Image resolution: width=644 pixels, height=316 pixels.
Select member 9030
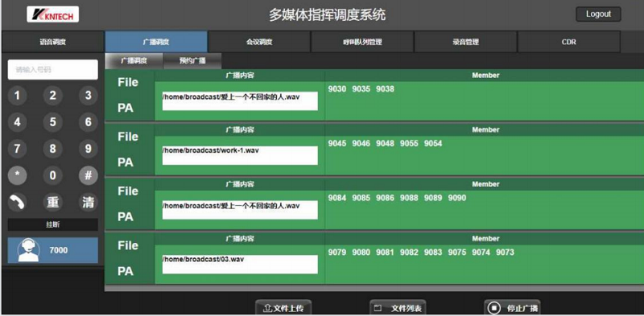click(x=336, y=89)
